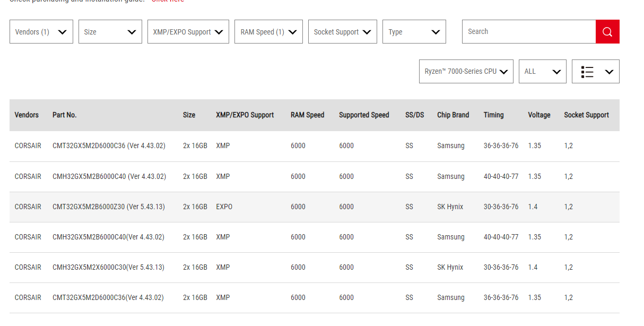Click CORSAIR in the CMT32GX5M2B6000Z30 row
The width and height of the screenshot is (644, 326).
[28, 207]
